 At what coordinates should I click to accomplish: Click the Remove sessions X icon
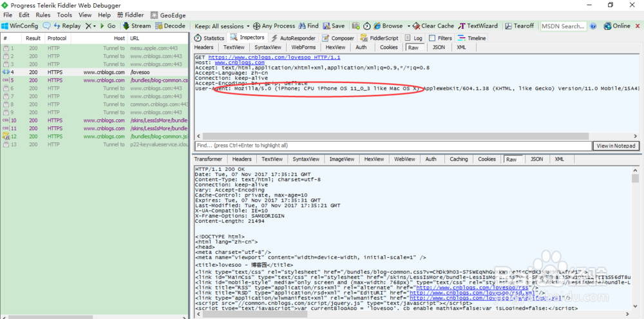88,26
